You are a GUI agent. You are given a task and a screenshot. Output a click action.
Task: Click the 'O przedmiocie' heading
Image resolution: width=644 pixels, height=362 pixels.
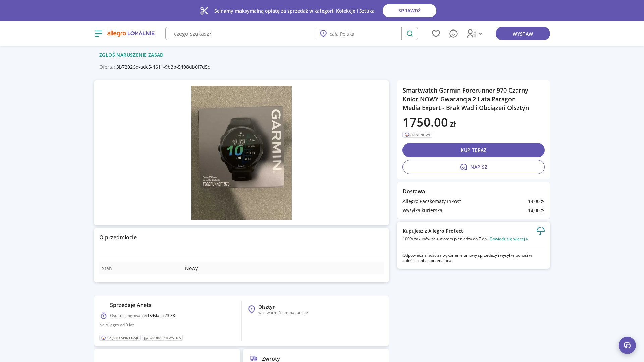(x=118, y=237)
